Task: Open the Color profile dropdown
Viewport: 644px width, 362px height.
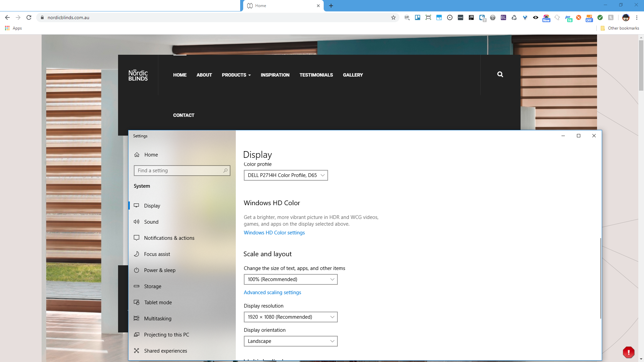Action: coord(286,175)
